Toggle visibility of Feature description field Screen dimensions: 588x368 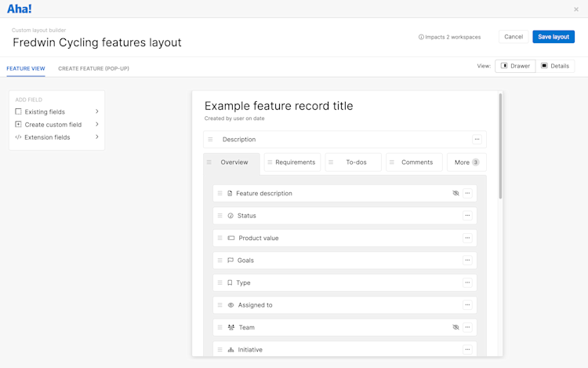point(456,193)
